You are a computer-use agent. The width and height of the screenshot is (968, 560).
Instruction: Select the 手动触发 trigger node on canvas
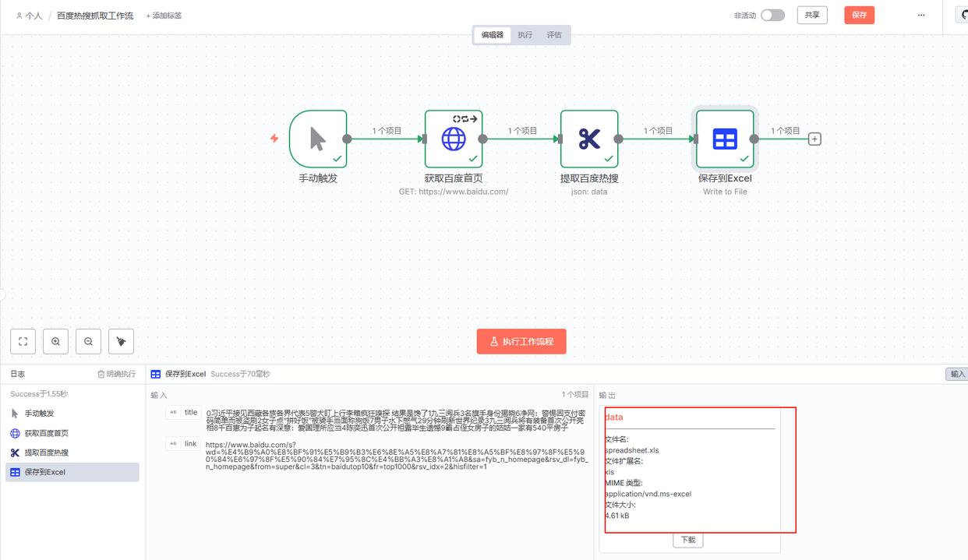click(318, 139)
